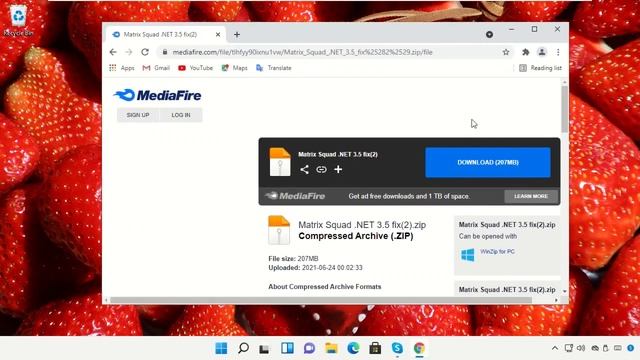Open the Apps bookmark shortcut

122,68
